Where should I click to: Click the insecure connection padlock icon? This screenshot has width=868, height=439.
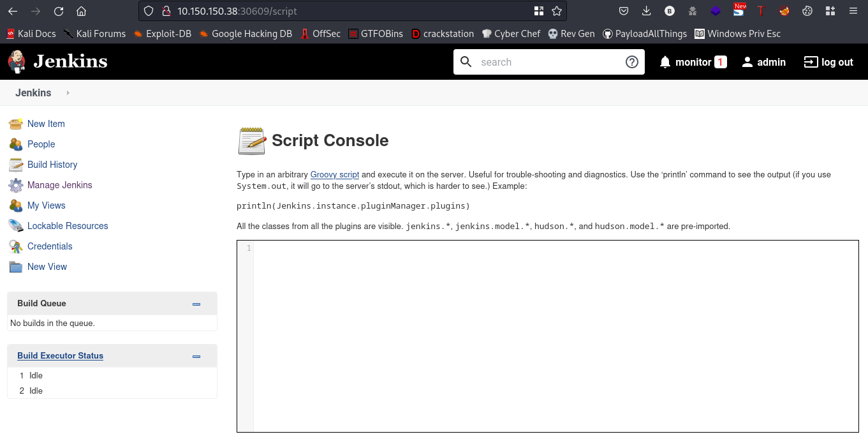(166, 11)
